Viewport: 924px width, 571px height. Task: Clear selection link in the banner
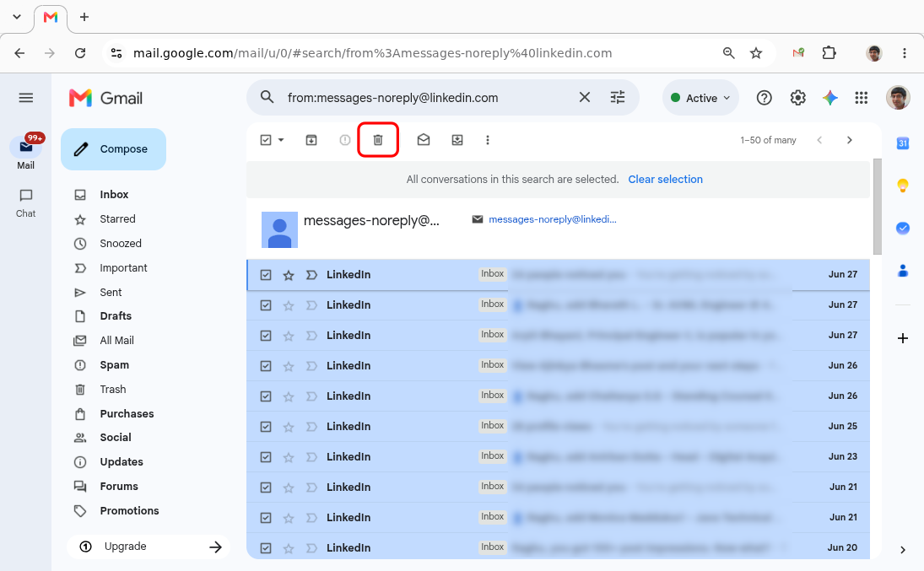(x=665, y=179)
